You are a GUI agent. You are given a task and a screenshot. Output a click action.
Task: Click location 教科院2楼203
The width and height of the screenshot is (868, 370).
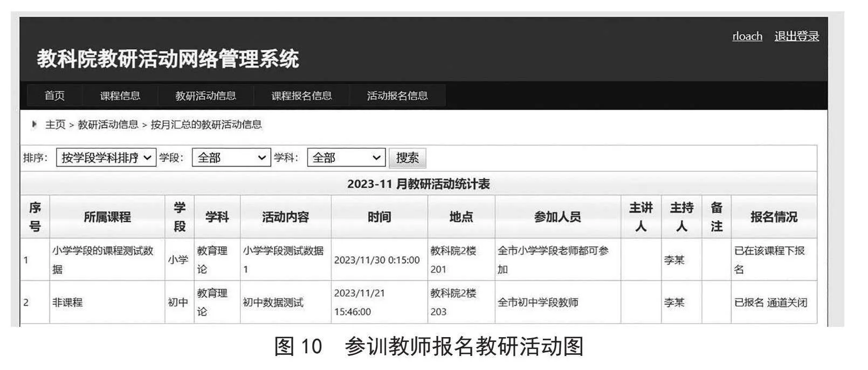(x=461, y=302)
